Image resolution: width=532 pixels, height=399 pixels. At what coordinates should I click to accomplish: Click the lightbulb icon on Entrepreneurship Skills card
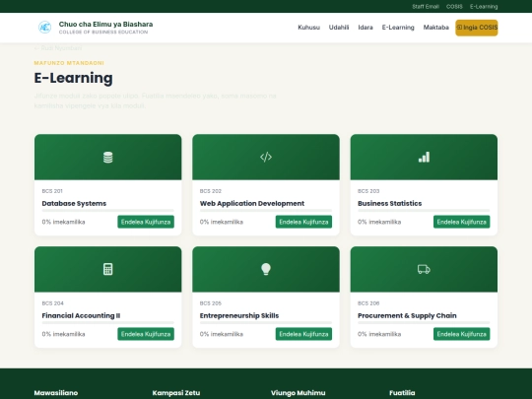tap(266, 269)
